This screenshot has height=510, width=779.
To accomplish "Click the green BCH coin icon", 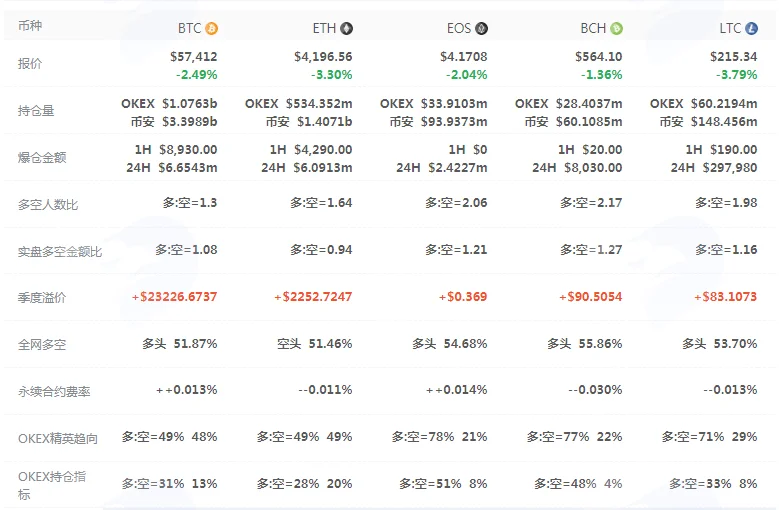I will point(617,28).
